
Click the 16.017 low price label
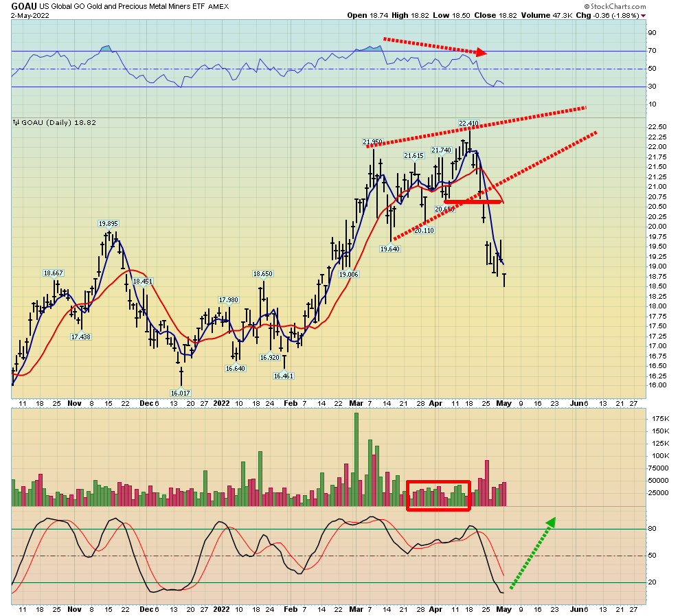pyautogui.click(x=181, y=393)
